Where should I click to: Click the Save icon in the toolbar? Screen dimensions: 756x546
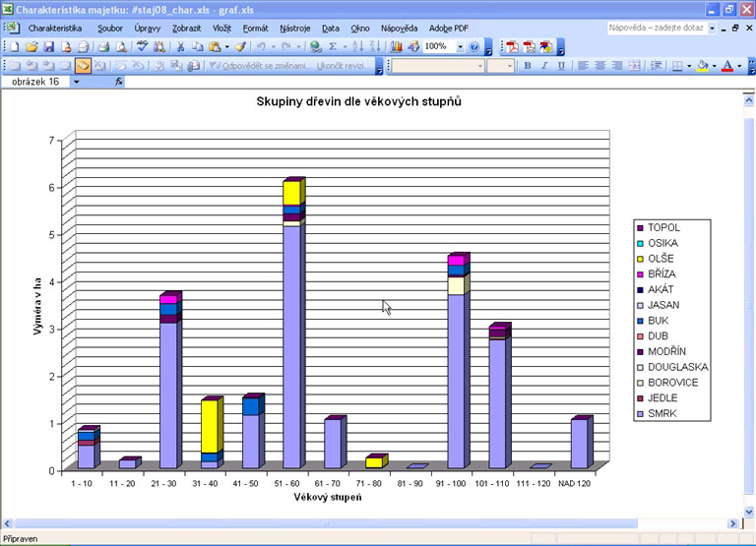pyautogui.click(x=48, y=46)
